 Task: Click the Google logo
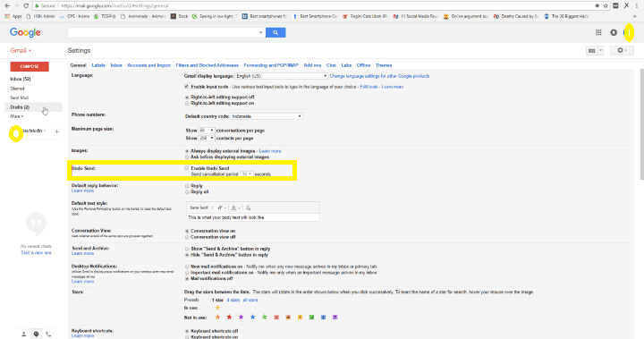click(25, 32)
